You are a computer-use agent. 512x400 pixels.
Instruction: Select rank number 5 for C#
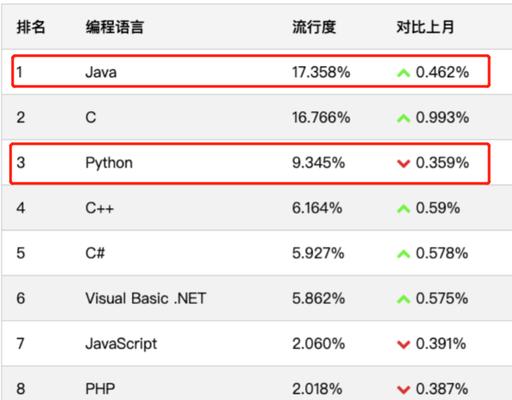coord(21,253)
